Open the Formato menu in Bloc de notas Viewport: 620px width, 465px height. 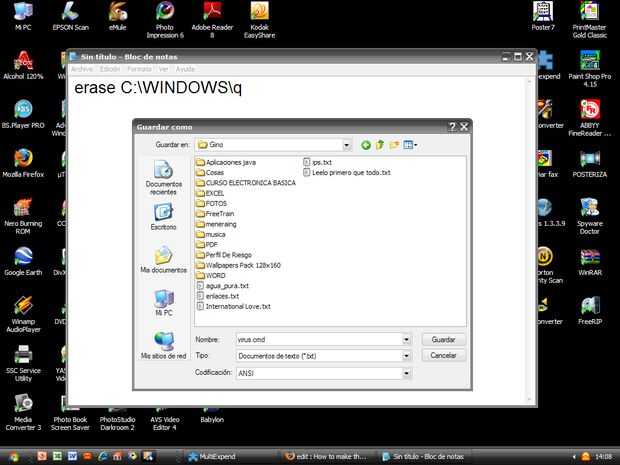pyautogui.click(x=139, y=69)
